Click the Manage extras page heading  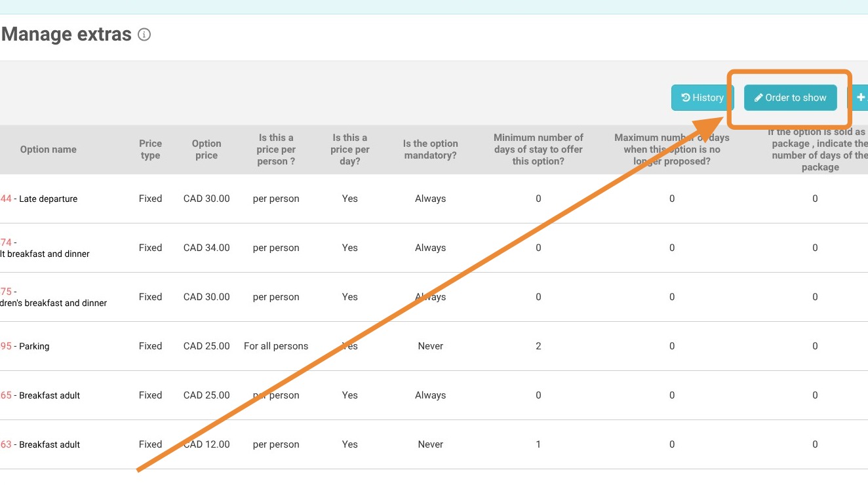[x=66, y=34]
